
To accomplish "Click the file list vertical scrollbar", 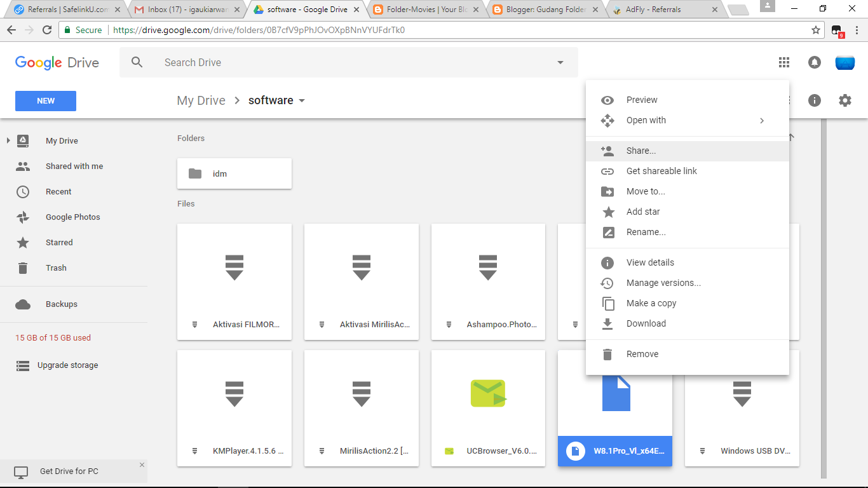I will pyautogui.click(x=824, y=299).
